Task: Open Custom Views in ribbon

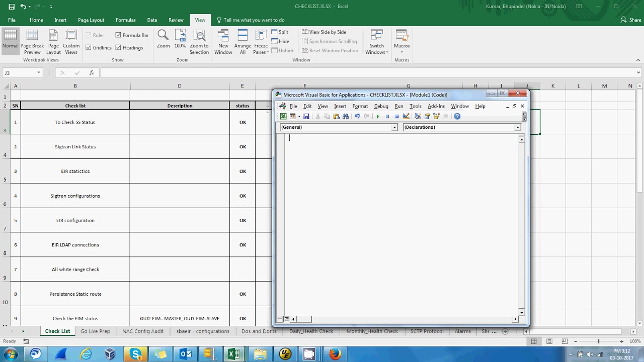Action: point(71,42)
